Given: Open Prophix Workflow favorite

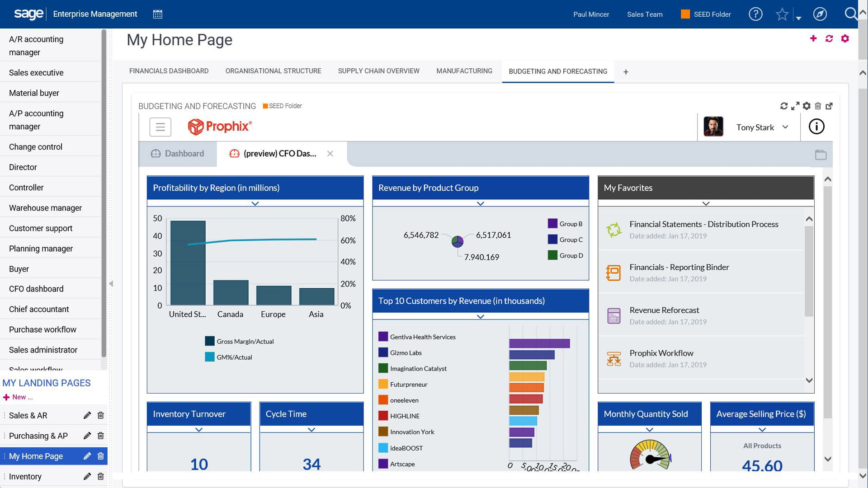Looking at the screenshot, I should coord(701,358).
